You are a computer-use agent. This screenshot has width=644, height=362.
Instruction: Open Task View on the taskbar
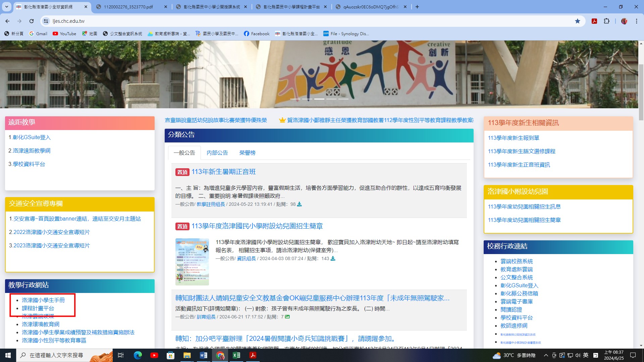pyautogui.click(x=121, y=355)
